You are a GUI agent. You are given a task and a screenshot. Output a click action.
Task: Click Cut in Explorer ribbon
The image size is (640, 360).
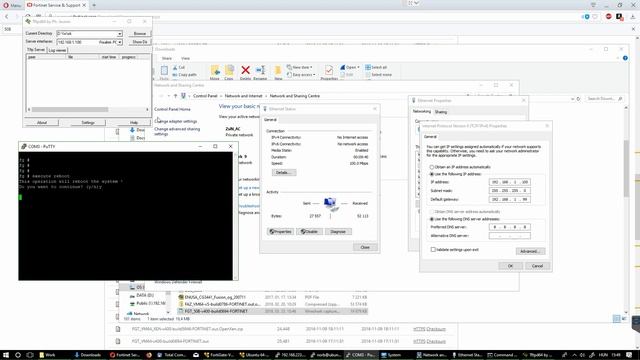pos(178,67)
